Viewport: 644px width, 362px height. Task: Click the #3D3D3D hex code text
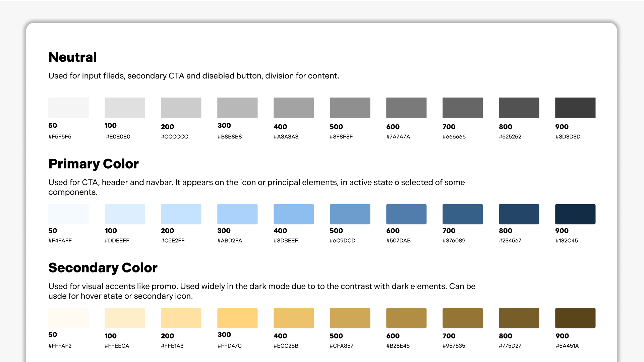(x=568, y=137)
